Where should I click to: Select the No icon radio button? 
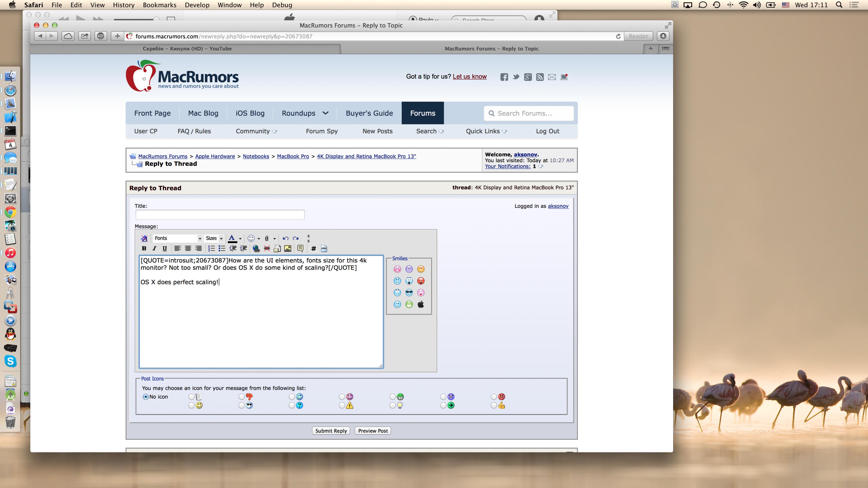pyautogui.click(x=146, y=397)
